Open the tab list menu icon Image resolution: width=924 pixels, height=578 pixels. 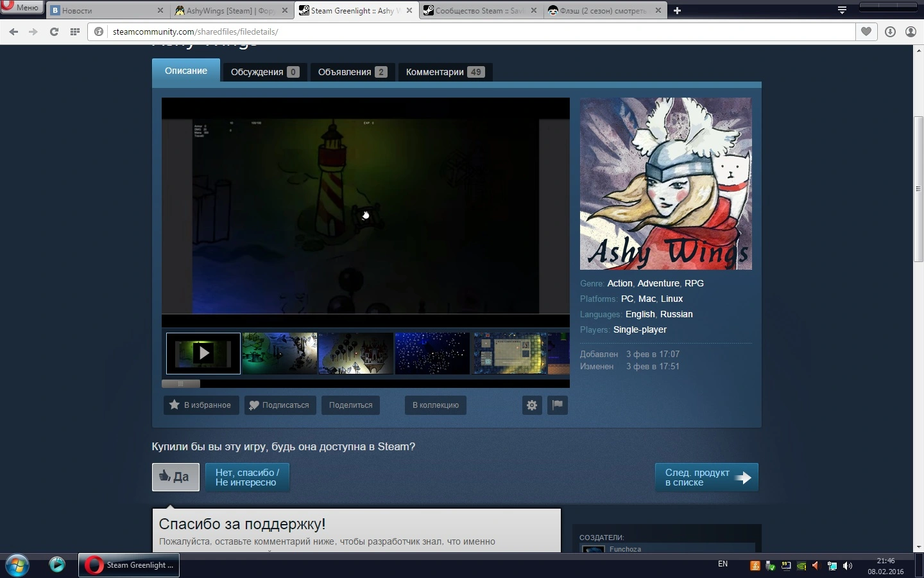pyautogui.click(x=842, y=10)
